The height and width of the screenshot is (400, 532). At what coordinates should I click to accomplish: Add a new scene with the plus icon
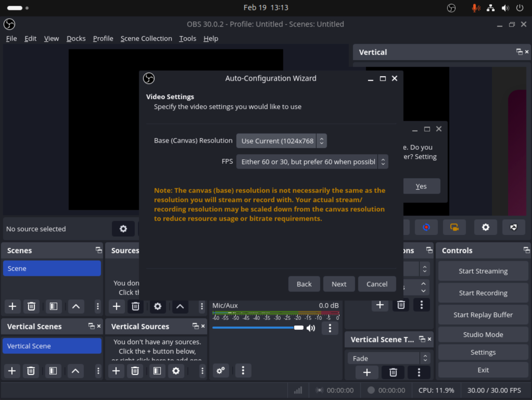coord(12,306)
